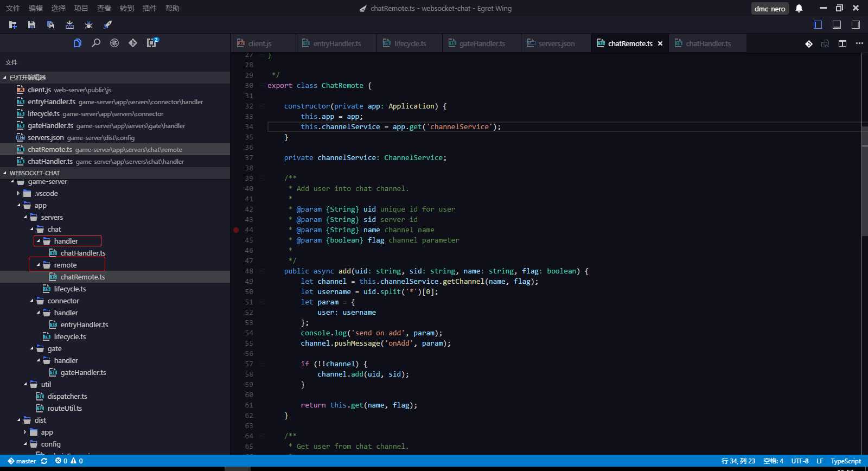This screenshot has width=868, height=471.
Task: Change the TypeScript language mode
Action: (x=846, y=461)
